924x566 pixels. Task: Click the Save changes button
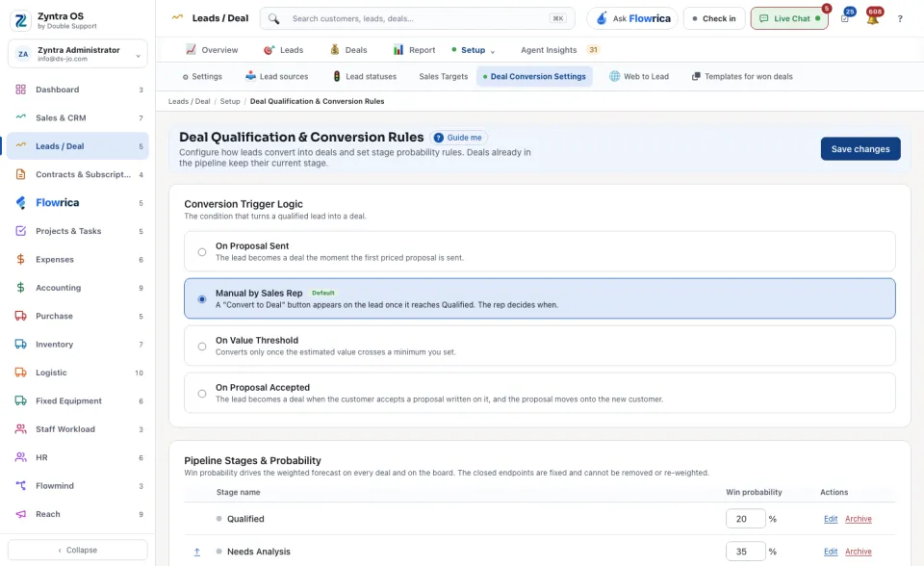click(860, 149)
